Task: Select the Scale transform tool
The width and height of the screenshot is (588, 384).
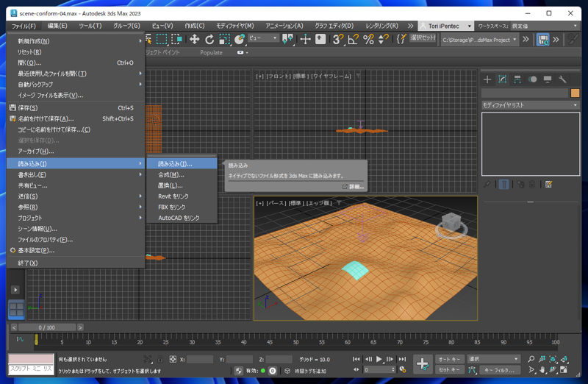Action: [x=224, y=39]
